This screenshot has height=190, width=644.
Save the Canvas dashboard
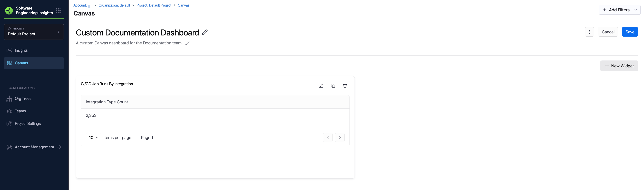point(629,32)
